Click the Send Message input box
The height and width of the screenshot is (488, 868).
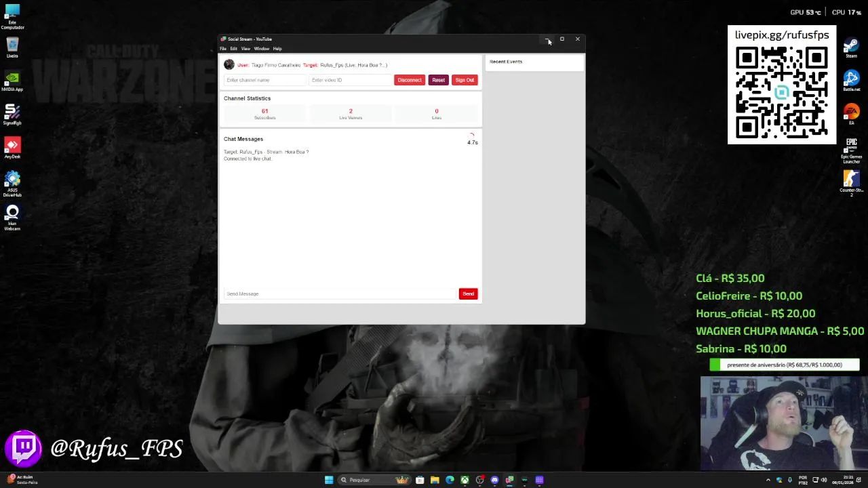340,293
